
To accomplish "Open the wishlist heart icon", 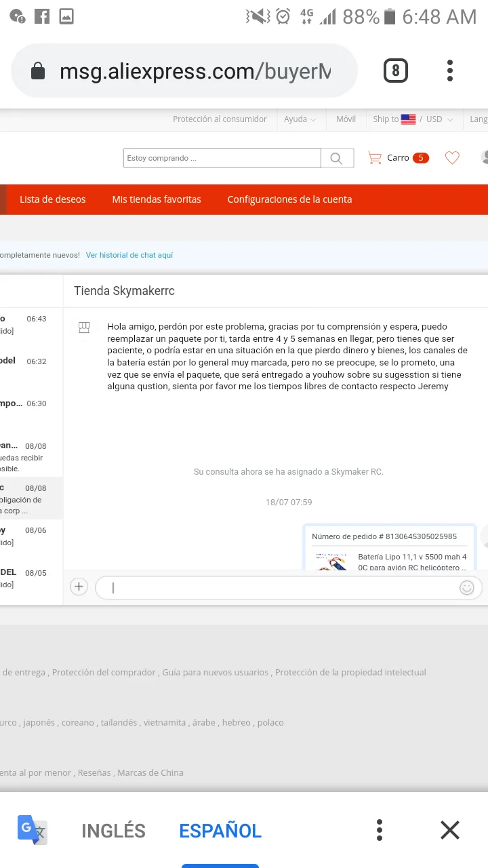I will (x=452, y=158).
